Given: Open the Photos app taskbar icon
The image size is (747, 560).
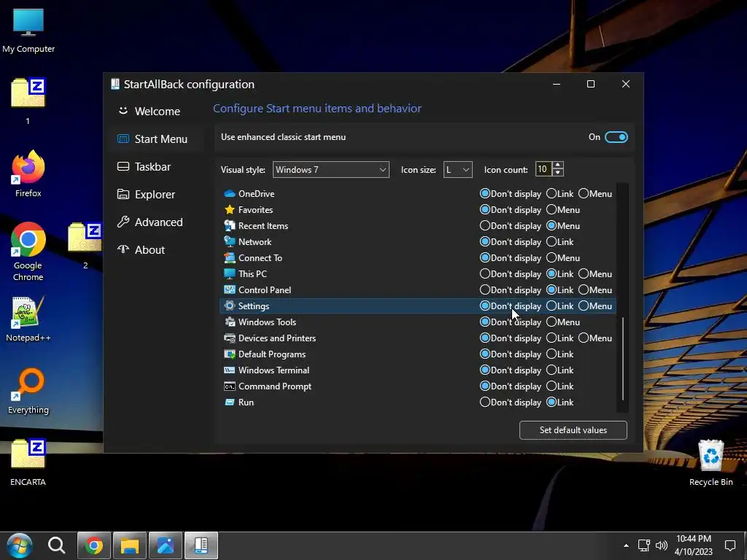Looking at the screenshot, I should 166,545.
